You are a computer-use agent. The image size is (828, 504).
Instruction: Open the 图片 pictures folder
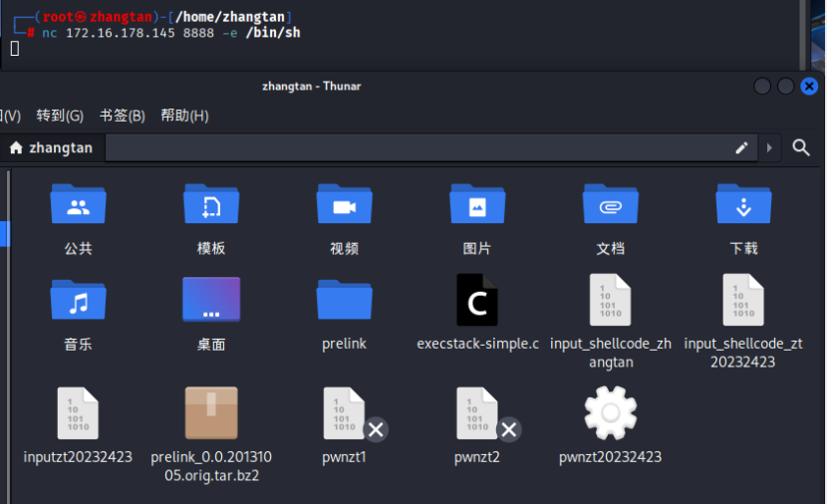coord(477,204)
